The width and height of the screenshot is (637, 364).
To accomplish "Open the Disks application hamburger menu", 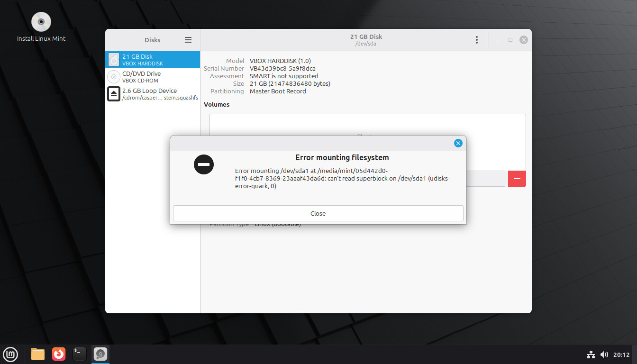I will (x=188, y=40).
